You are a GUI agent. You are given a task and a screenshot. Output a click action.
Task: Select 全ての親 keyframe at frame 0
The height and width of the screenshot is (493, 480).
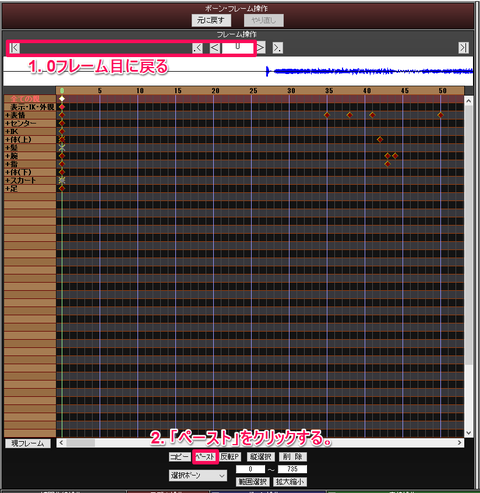coord(62,99)
